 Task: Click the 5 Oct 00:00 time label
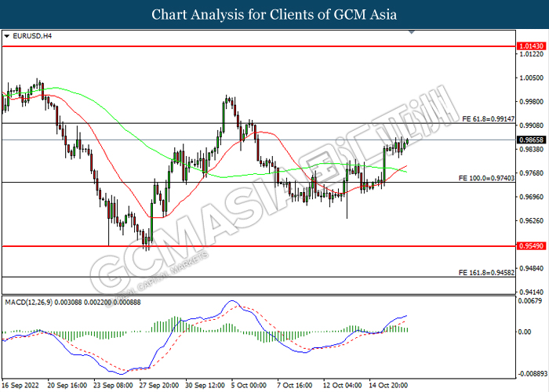[249, 386]
